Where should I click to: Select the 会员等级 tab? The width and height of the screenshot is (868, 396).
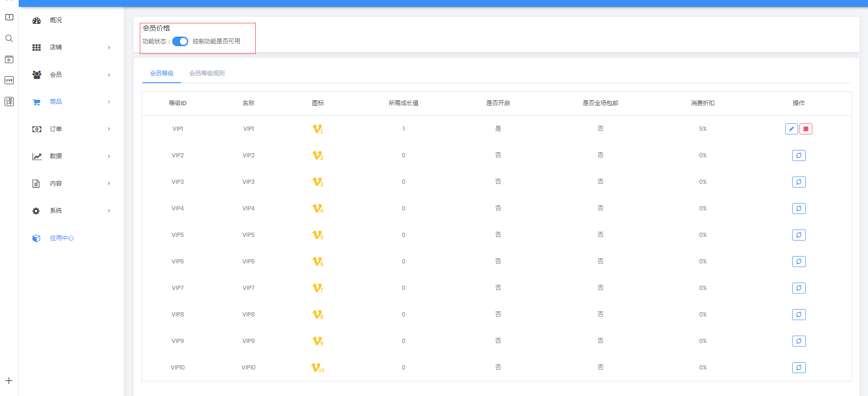(162, 73)
